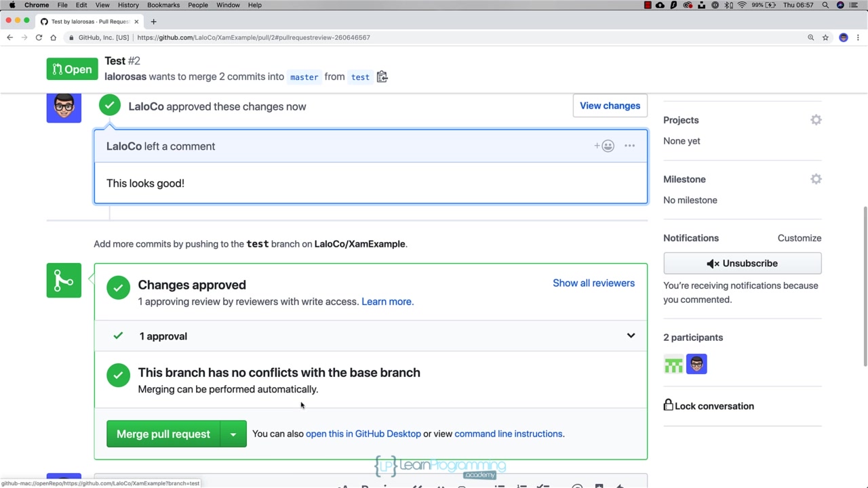Click the lalorosas author link
The height and width of the screenshot is (488, 868).
(125, 77)
